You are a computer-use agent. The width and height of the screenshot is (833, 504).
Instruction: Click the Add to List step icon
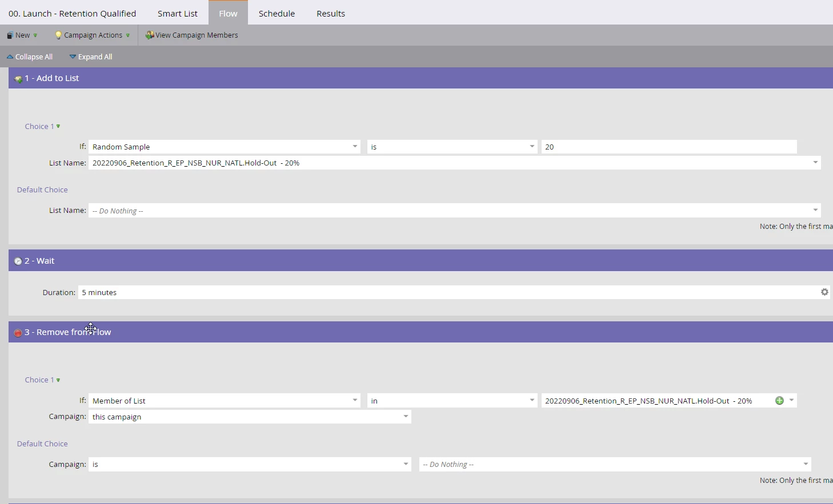[x=18, y=79]
